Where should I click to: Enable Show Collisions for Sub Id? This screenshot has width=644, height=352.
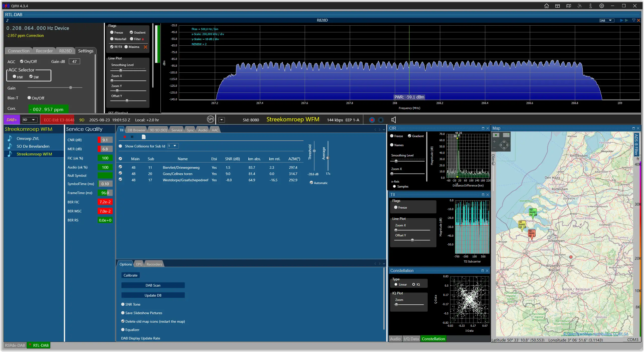[120, 146]
